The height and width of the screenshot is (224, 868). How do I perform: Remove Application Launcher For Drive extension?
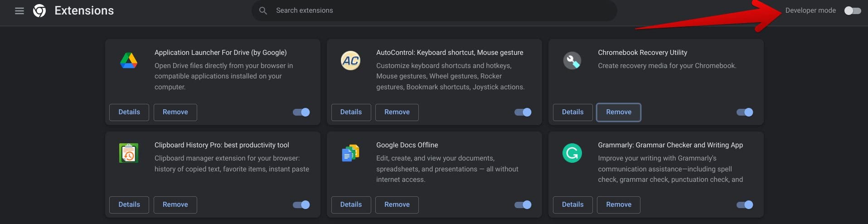click(x=175, y=112)
